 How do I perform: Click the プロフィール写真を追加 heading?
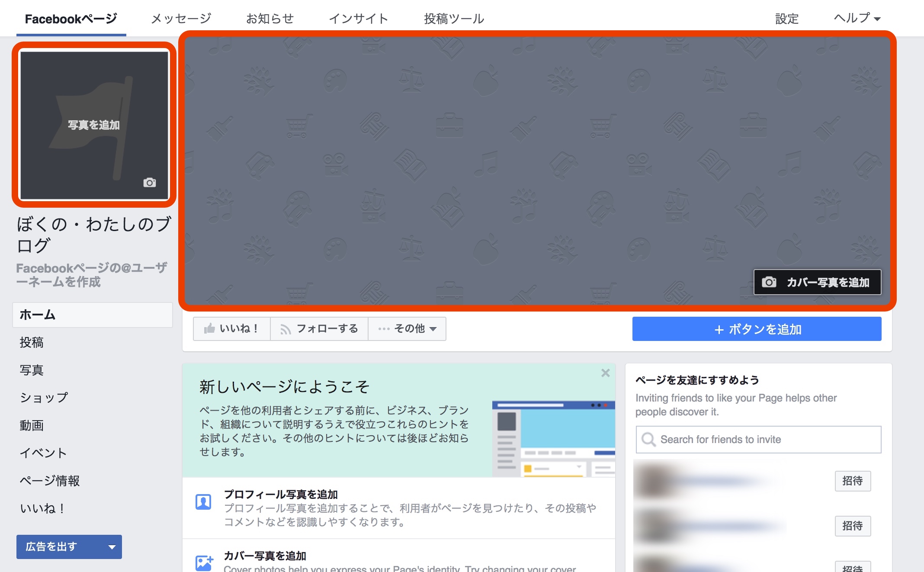click(x=281, y=494)
